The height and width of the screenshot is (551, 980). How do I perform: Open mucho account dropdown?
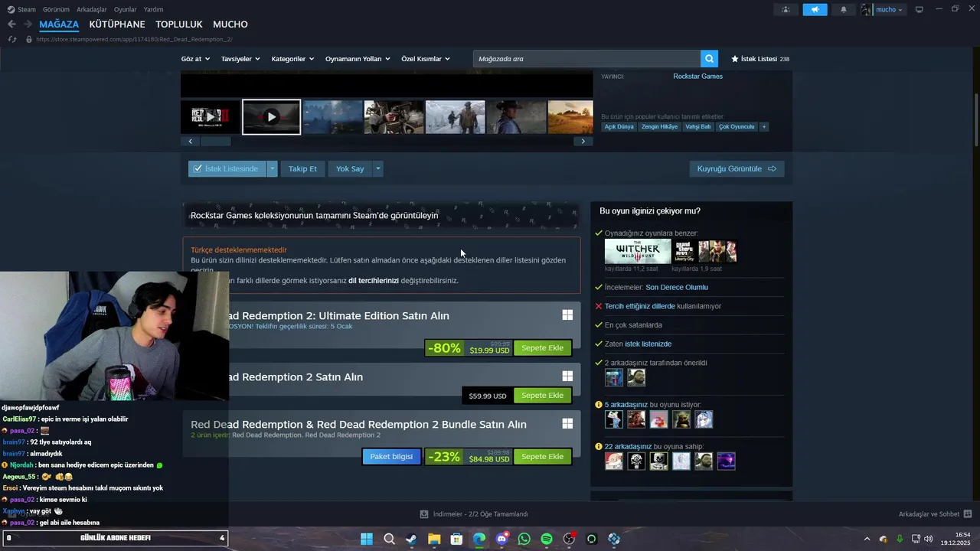pyautogui.click(x=883, y=9)
